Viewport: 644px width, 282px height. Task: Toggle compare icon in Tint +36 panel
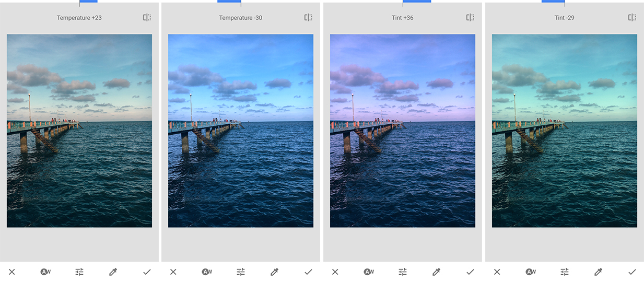point(470,17)
